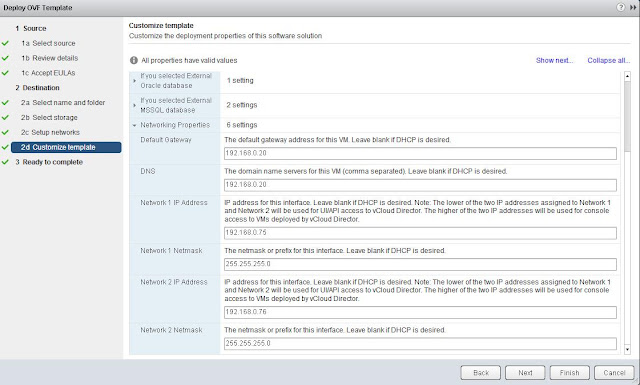This screenshot has width=640, height=385.
Task: Click the scrollbar down arrow
Action: click(627, 349)
